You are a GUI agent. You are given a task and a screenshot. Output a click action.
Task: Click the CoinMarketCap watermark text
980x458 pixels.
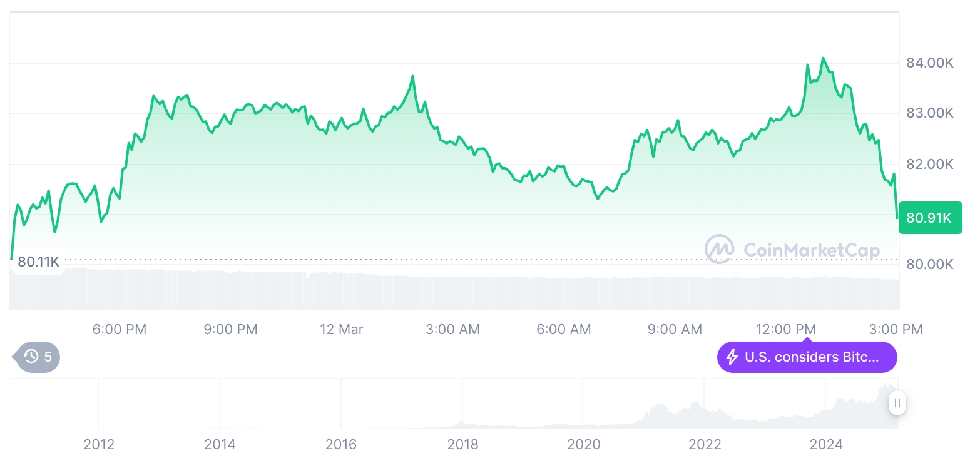pos(811,250)
